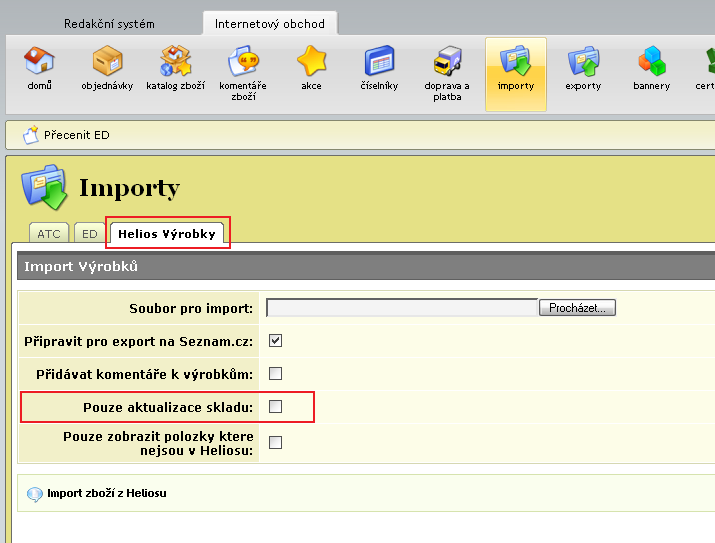The width and height of the screenshot is (715, 543).
Task: Click the large Importy header icon
Action: [44, 187]
